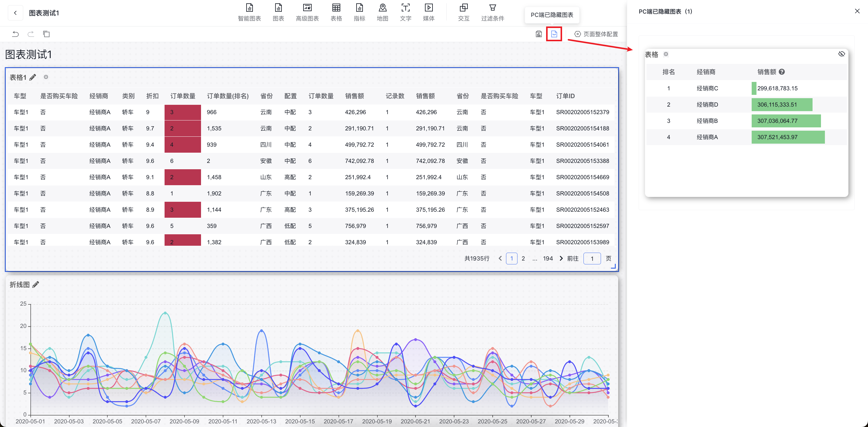
Task: Insert a 表格 table component
Action: pyautogui.click(x=336, y=12)
